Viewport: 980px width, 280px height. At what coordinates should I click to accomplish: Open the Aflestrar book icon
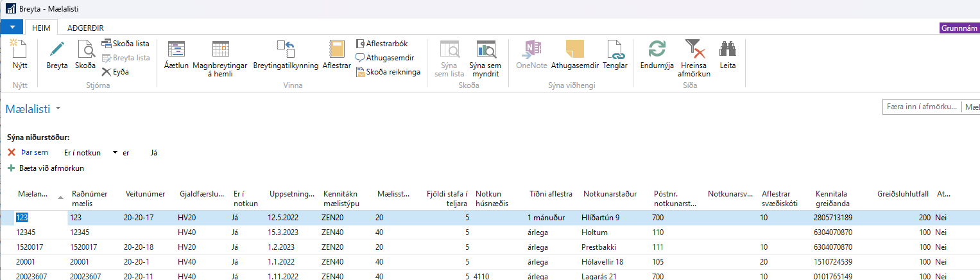pos(336,50)
